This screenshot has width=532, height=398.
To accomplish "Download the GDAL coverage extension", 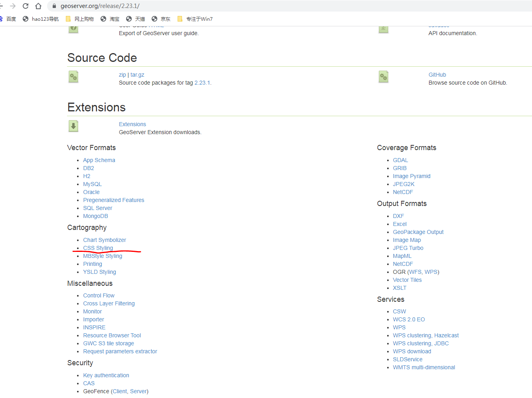I will pyautogui.click(x=400, y=160).
